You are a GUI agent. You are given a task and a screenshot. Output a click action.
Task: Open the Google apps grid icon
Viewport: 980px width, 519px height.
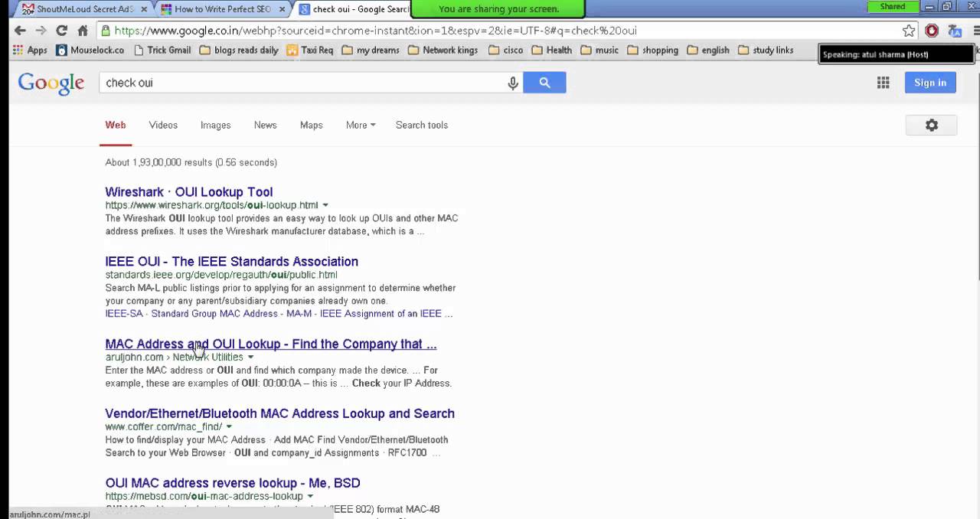point(883,83)
